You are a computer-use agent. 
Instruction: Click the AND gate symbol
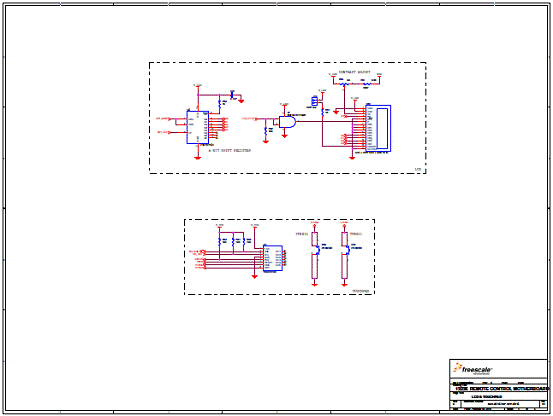tap(287, 122)
